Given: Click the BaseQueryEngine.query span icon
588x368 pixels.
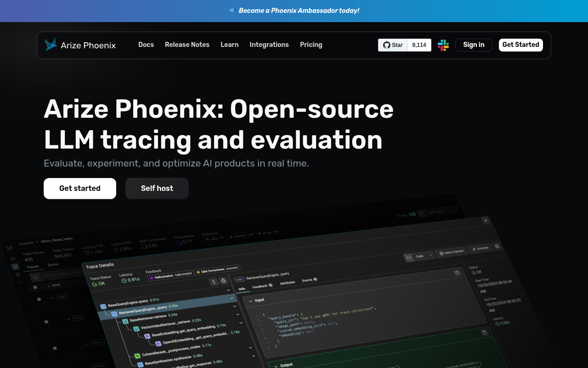Looking at the screenshot, I should click(104, 306).
